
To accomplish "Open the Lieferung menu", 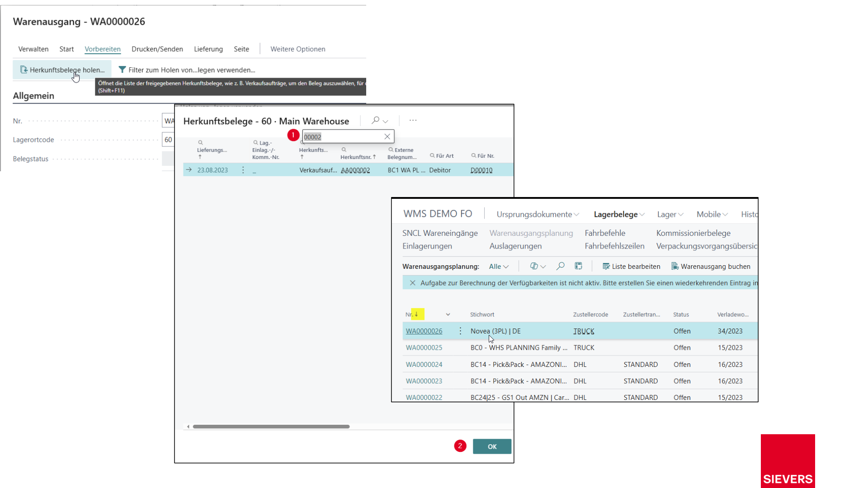I will click(x=208, y=49).
